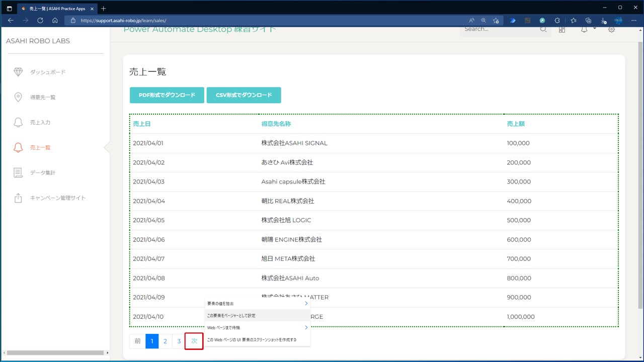Select 要素の値を抽出 menu entry

[257, 303]
